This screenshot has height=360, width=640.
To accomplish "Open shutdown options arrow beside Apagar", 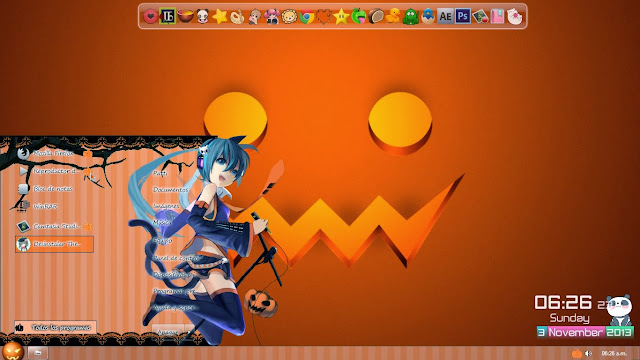I will click(190, 332).
